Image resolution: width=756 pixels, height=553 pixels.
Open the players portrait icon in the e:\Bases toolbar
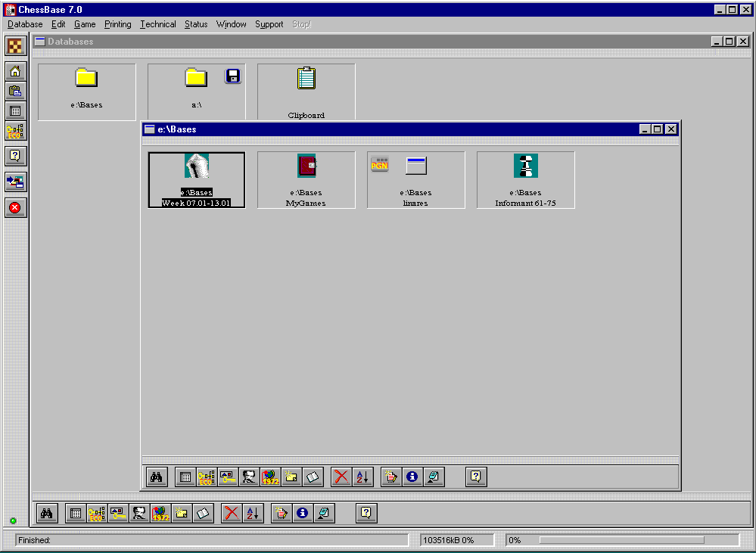(249, 477)
